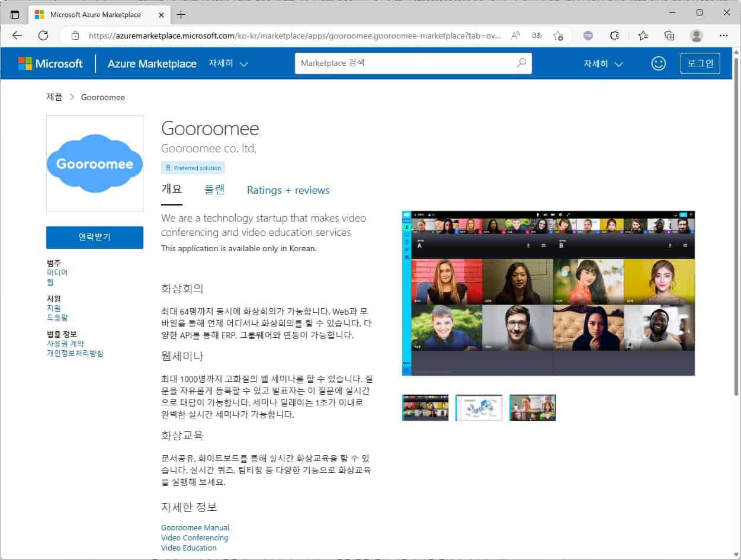Open the Edge settings ellipsis menu
Viewport: 741px width, 560px height.
coord(723,36)
